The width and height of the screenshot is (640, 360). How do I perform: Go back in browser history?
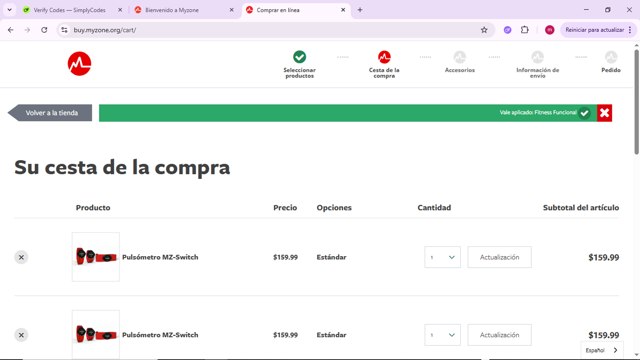point(11,30)
